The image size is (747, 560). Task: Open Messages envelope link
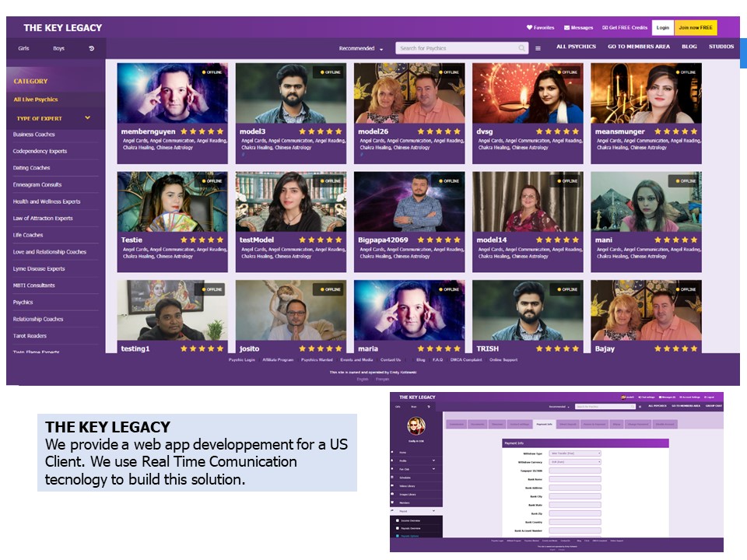pyautogui.click(x=578, y=28)
